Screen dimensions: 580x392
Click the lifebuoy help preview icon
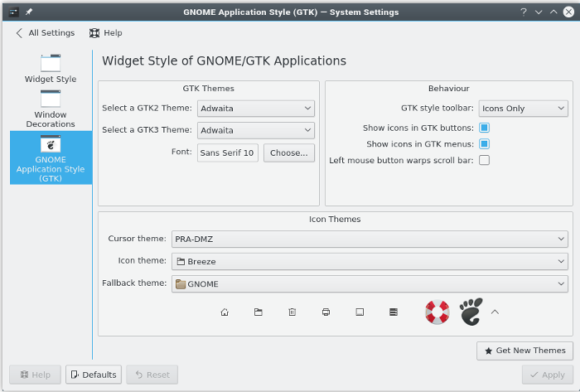(x=437, y=312)
